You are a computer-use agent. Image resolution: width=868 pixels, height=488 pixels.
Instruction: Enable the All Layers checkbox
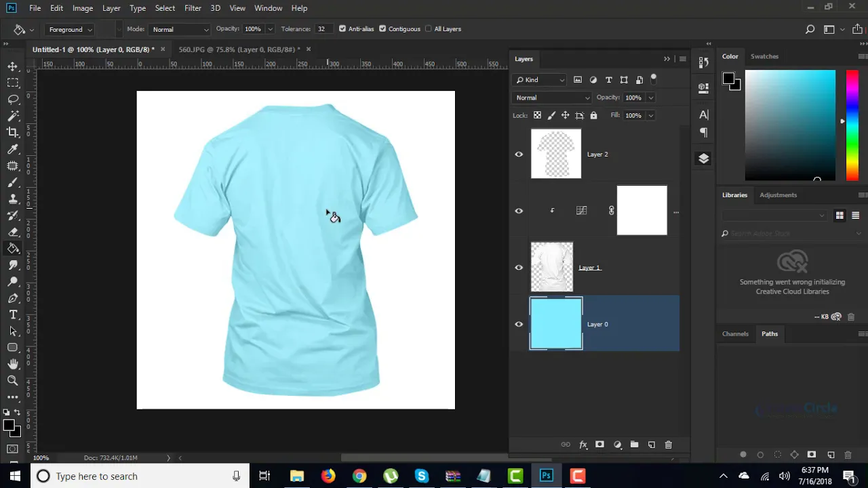click(x=428, y=29)
